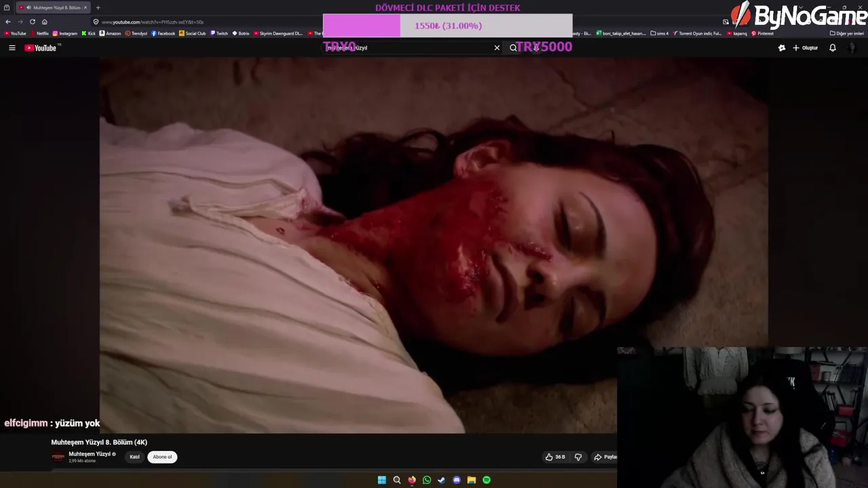This screenshot has height=488, width=868.
Task: Open the YouTube notifications bell
Action: [x=833, y=48]
